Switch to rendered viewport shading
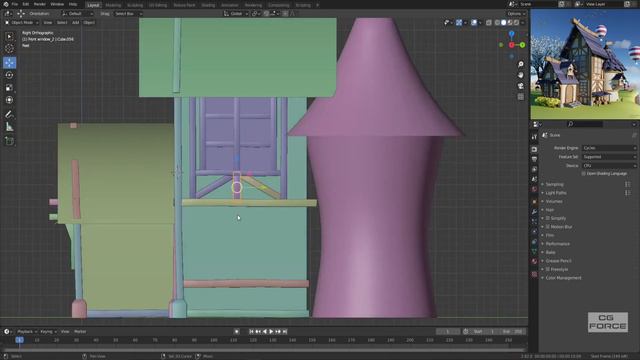 (516, 23)
